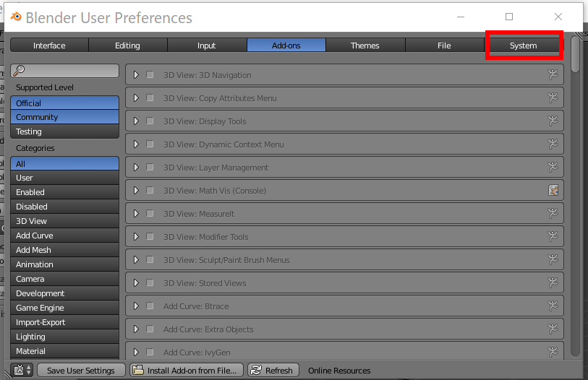The height and width of the screenshot is (380, 588).
Task: Click the Blender logo in title bar
Action: pyautogui.click(x=16, y=17)
